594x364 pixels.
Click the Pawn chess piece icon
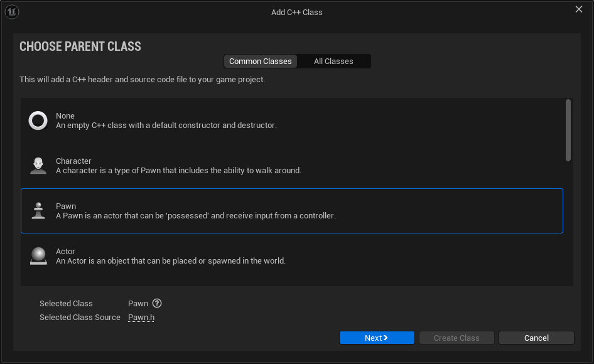(38, 211)
